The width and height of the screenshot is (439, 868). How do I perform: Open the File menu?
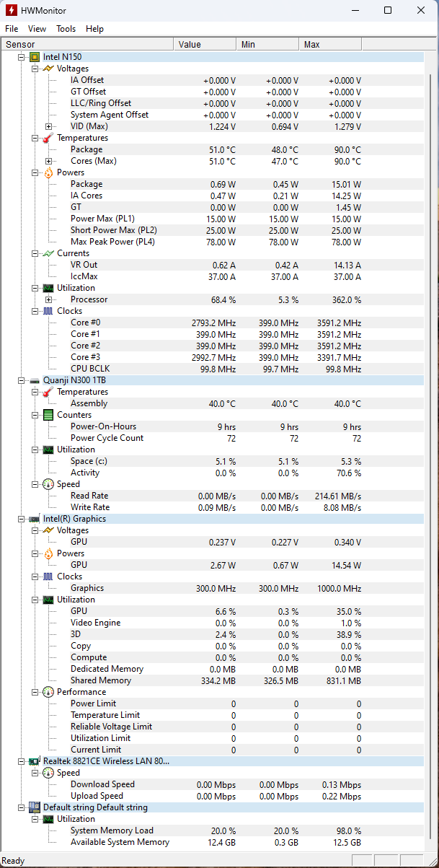click(x=12, y=29)
